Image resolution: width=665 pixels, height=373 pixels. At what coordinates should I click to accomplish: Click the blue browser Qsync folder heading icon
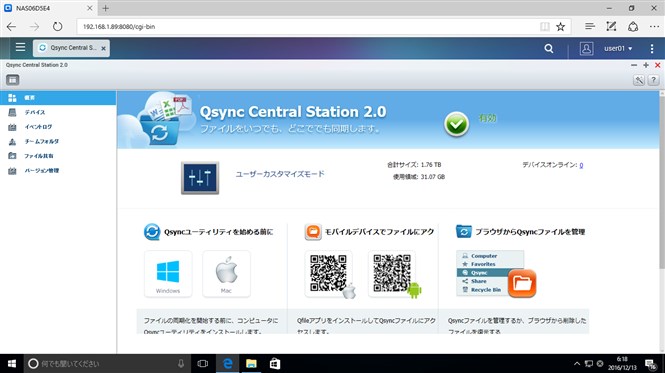pyautogui.click(x=464, y=232)
